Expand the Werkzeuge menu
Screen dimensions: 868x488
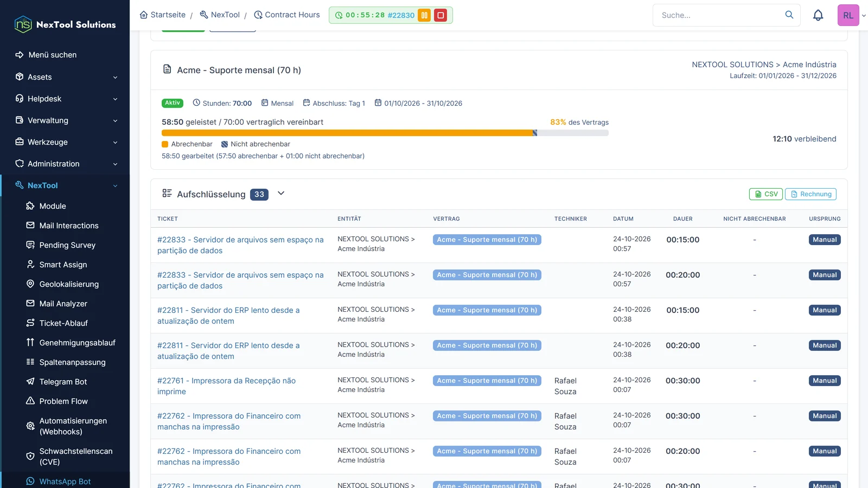coord(66,142)
